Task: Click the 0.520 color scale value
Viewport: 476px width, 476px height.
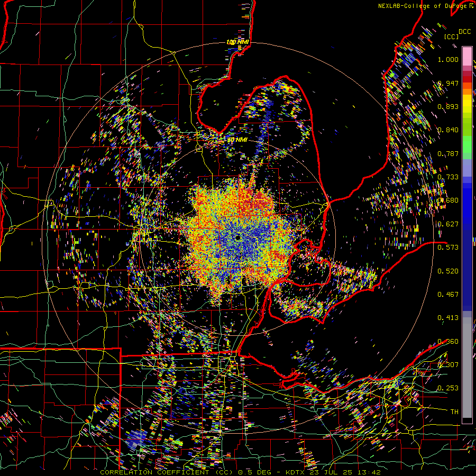Action: 448,271
